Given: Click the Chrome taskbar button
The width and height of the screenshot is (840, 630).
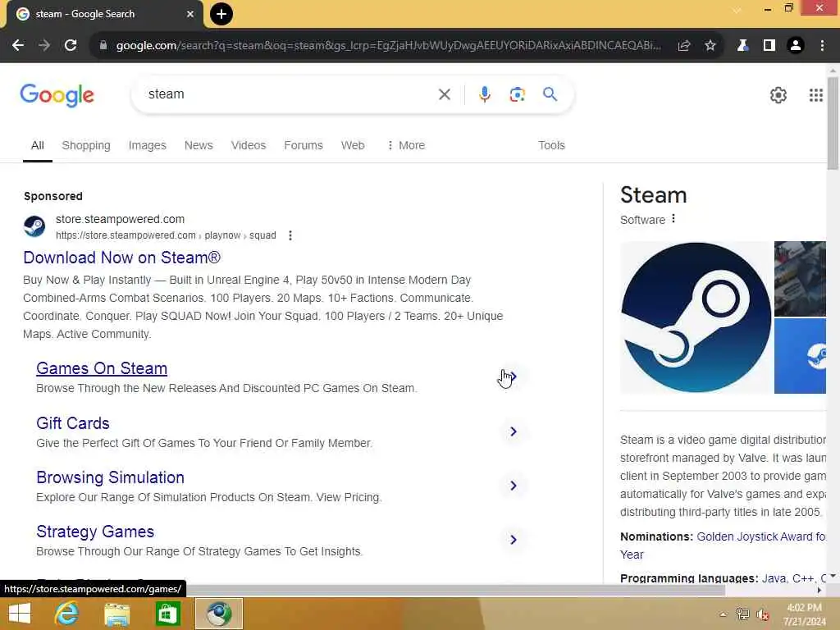Looking at the screenshot, I should point(218,614).
